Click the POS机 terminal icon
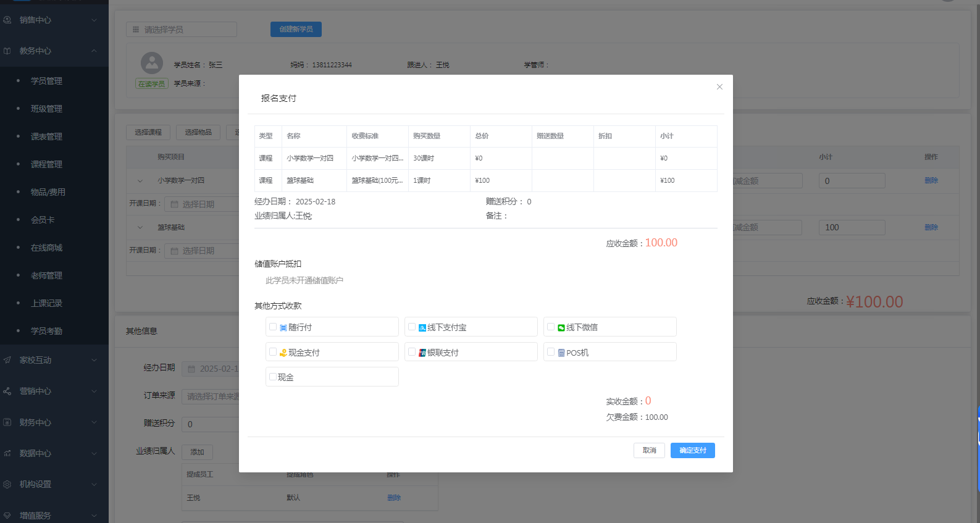 click(561, 353)
